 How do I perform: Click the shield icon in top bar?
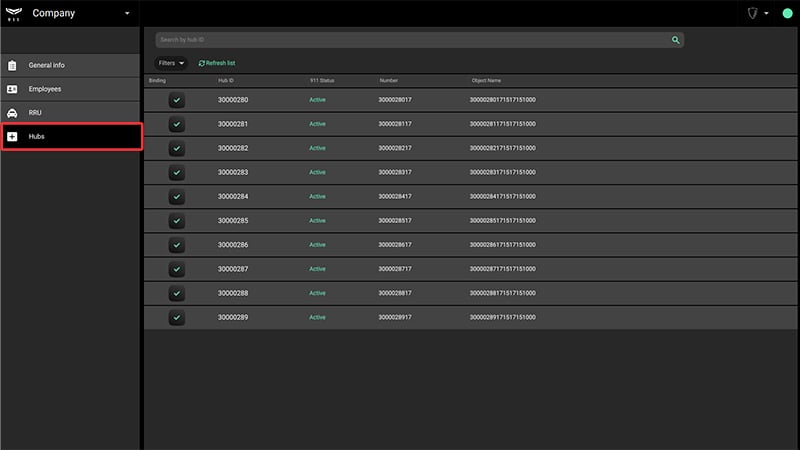pos(753,13)
